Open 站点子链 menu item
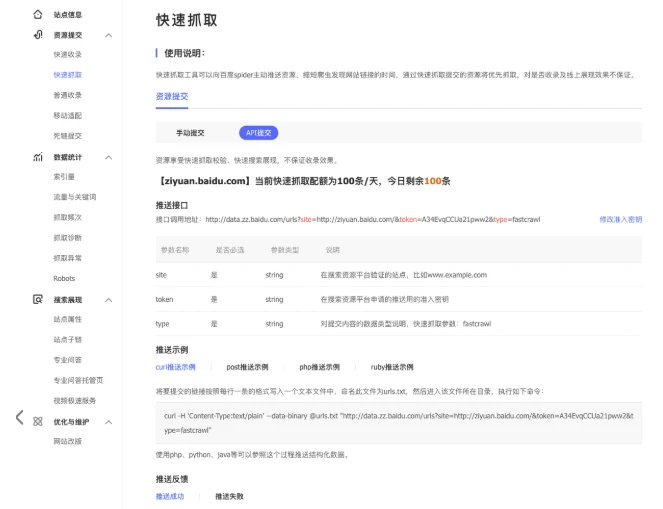663x509 pixels. (x=67, y=339)
